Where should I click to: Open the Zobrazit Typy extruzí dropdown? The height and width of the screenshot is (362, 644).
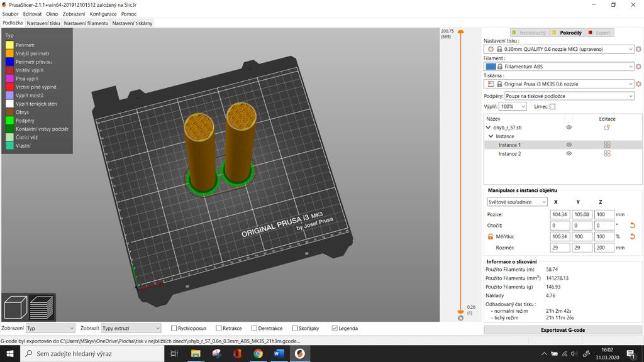click(131, 328)
